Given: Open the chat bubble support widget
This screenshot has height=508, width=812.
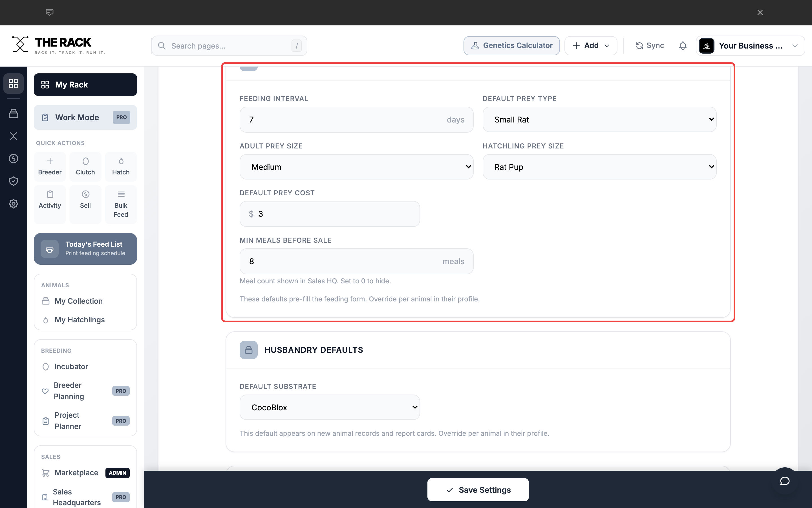Looking at the screenshot, I should pyautogui.click(x=785, y=481).
